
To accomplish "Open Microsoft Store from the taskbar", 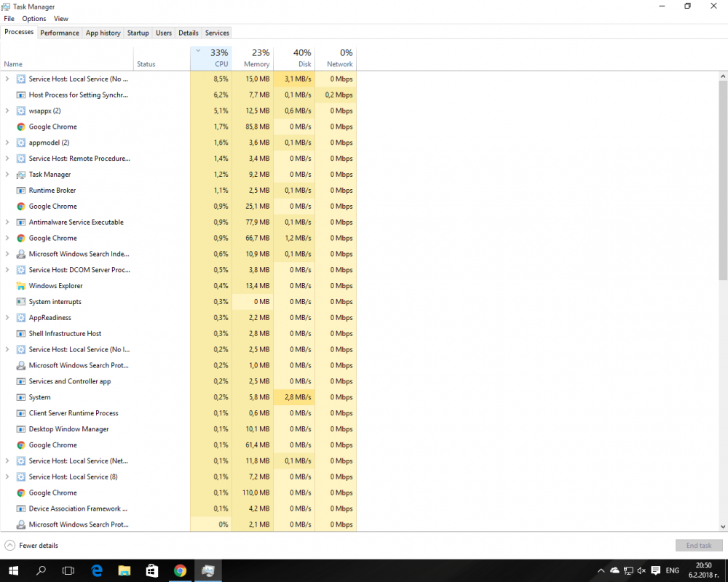I will click(x=152, y=570).
